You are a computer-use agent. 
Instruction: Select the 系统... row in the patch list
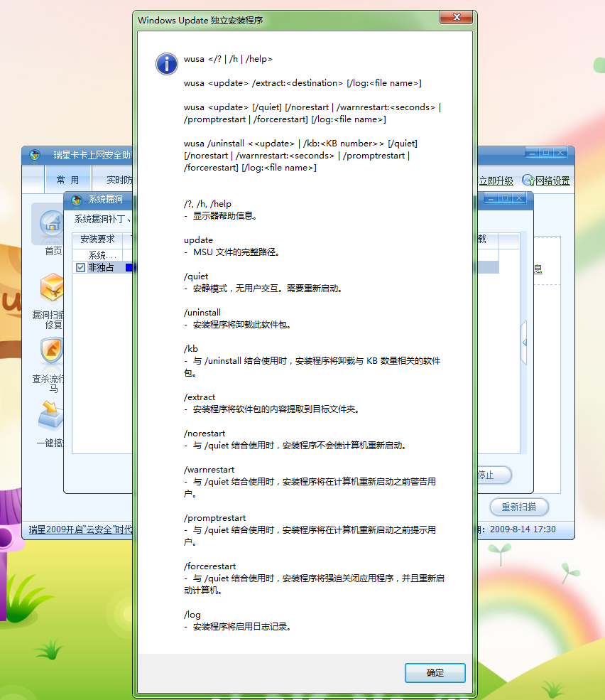pyautogui.click(x=102, y=255)
